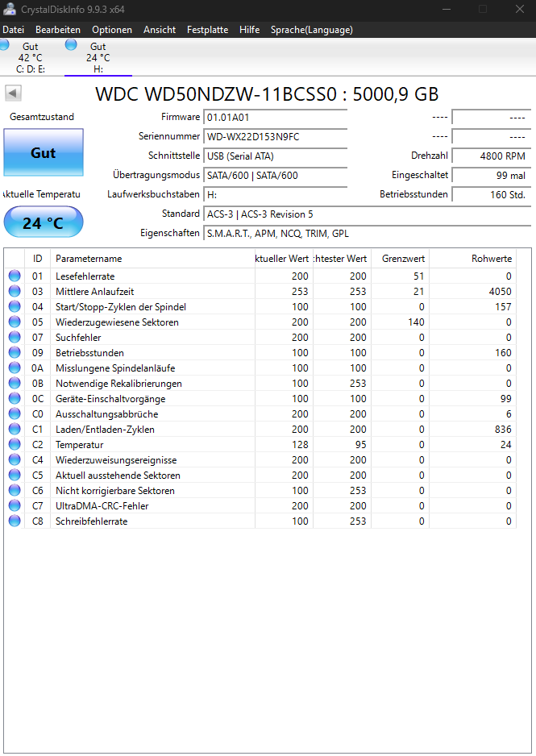
Task: Click status orb for Notwendige Rekalibrierungen
Action: click(15, 383)
